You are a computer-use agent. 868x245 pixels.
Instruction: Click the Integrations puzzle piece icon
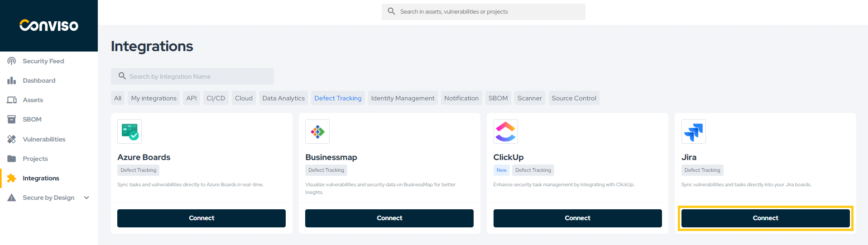click(x=12, y=178)
